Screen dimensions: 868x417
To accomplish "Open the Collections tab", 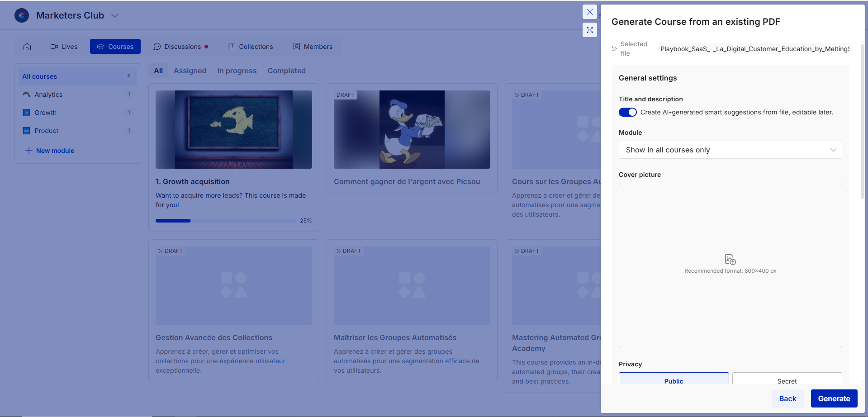I will 251,47.
